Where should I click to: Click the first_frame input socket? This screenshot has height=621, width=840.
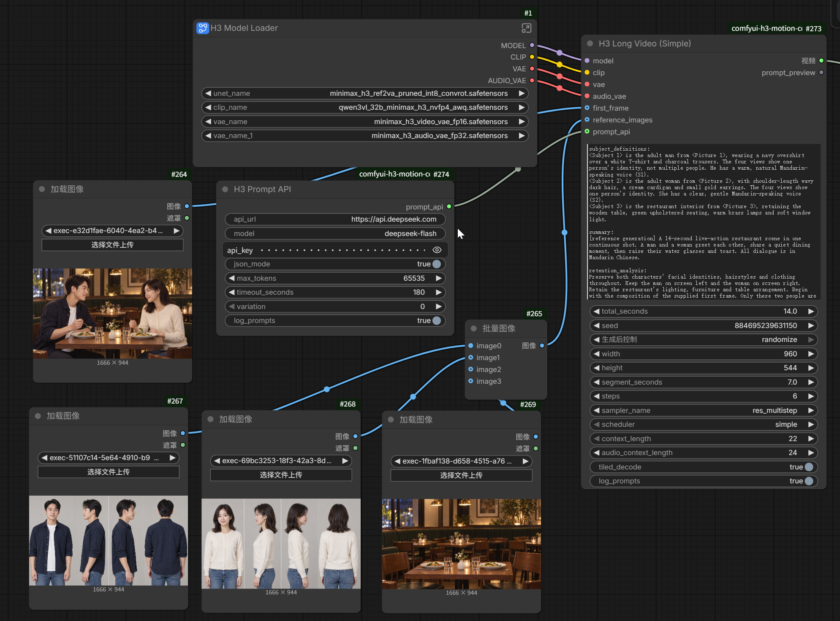pyautogui.click(x=587, y=108)
